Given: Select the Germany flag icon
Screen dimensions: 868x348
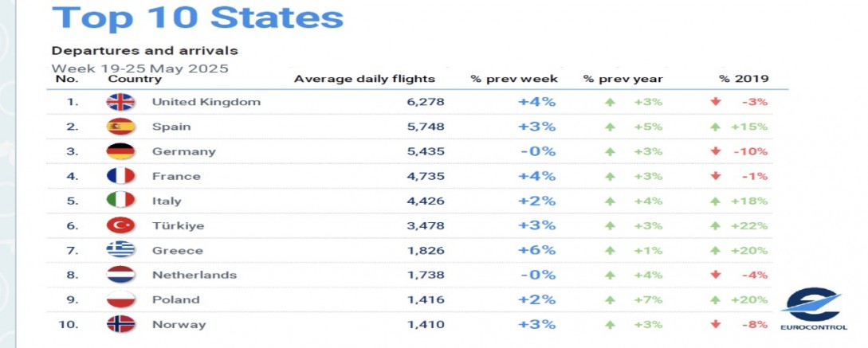Looking at the screenshot, I should coord(120,151).
